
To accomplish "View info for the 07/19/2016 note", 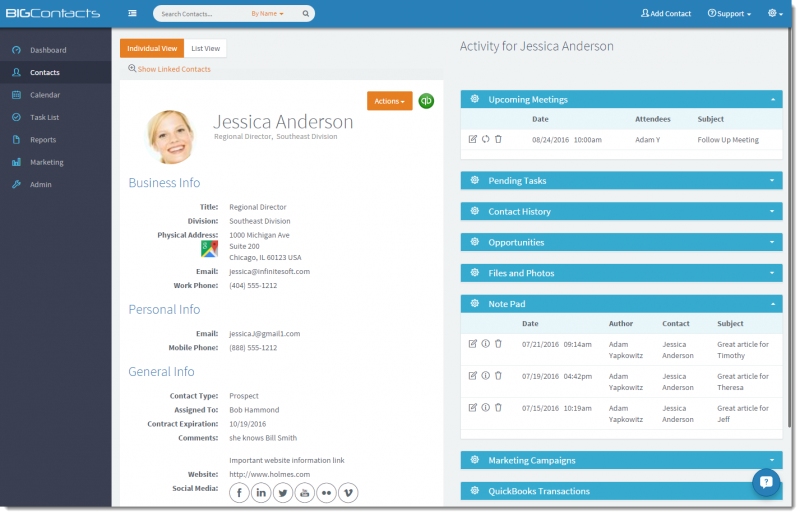I will [486, 376].
